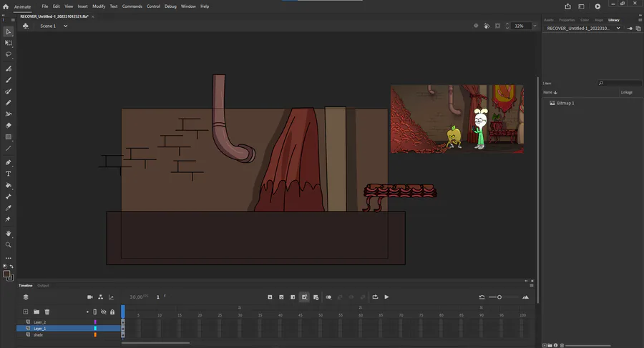The height and width of the screenshot is (348, 644).
Task: Toggle show or hide all layers
Action: pos(104,312)
